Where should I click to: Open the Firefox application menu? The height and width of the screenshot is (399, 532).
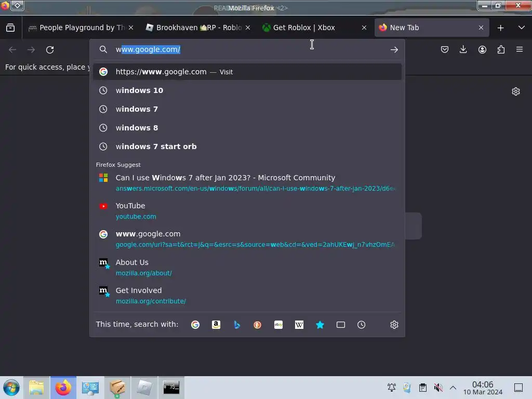(520, 49)
